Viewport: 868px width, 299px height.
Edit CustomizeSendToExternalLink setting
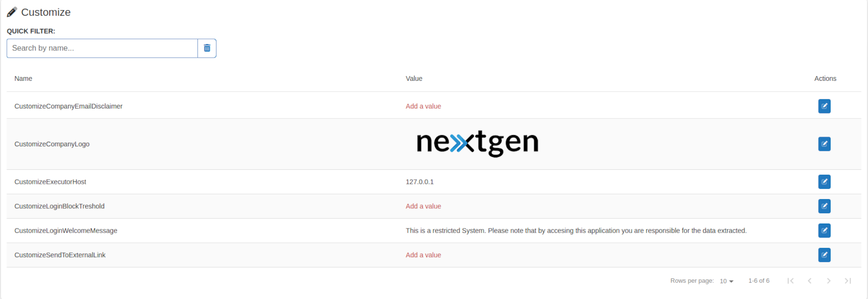pyautogui.click(x=824, y=255)
